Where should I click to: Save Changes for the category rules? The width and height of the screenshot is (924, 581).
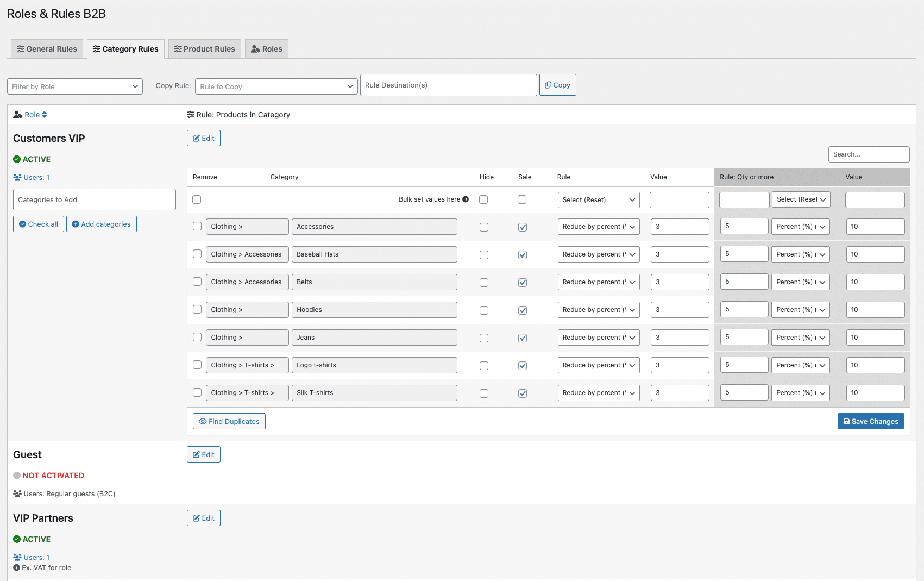(x=871, y=421)
